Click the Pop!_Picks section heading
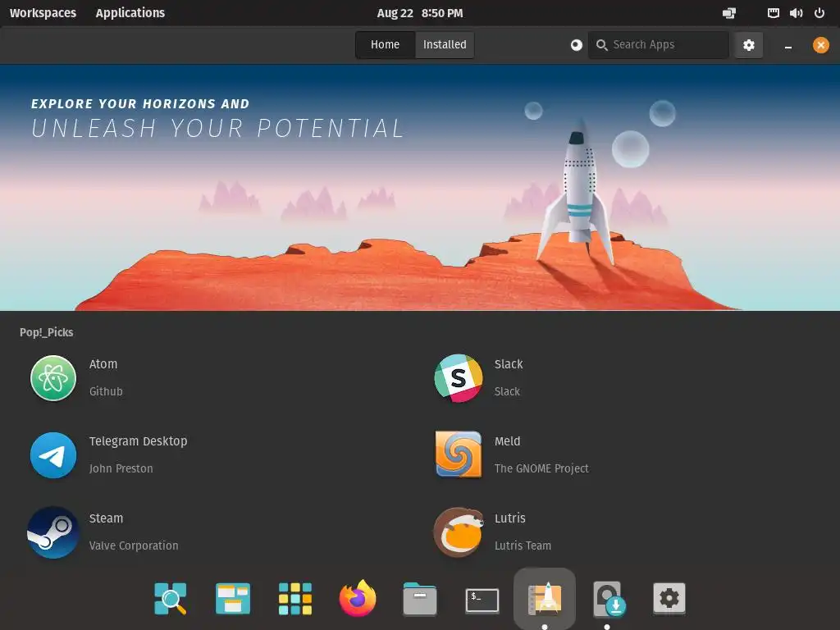This screenshot has height=630, width=840. point(47,333)
